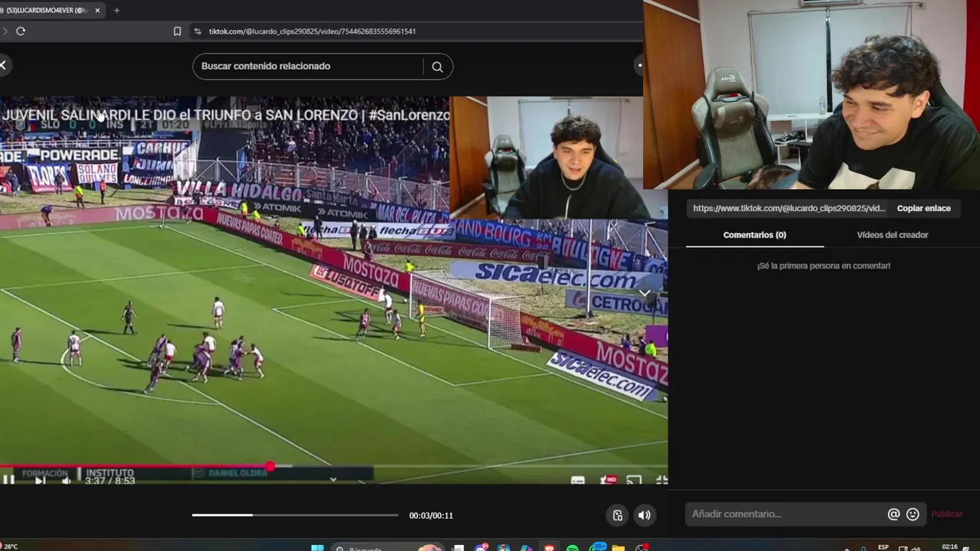Screen dimensions: 980x551
Task: Click the tiktok.com address bar URL
Action: [x=312, y=31]
